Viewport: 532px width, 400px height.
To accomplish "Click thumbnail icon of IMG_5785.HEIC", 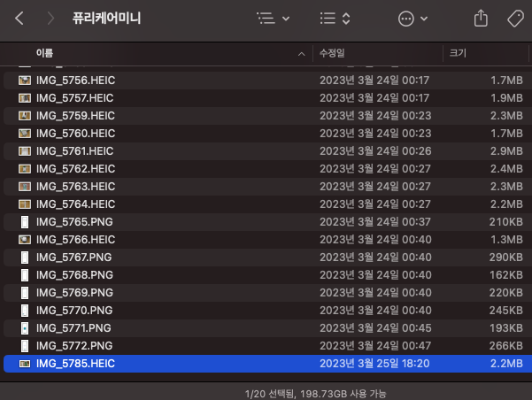I will click(25, 364).
